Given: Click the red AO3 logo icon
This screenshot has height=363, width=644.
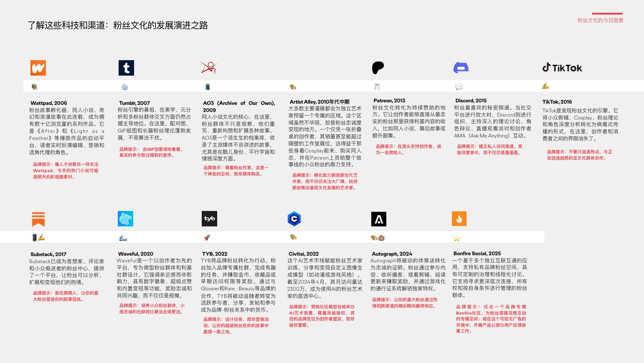Looking at the screenshot, I should [208, 67].
